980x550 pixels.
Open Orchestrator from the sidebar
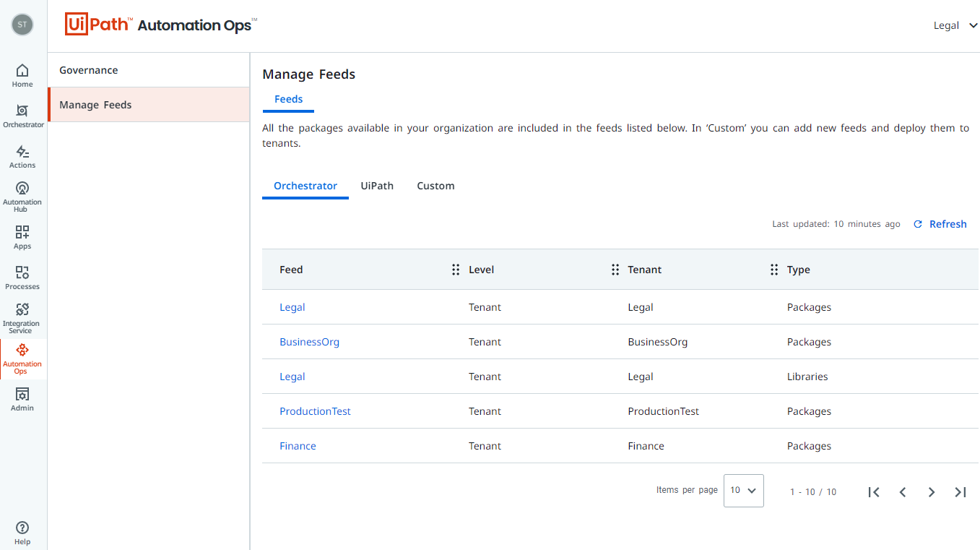(x=23, y=116)
